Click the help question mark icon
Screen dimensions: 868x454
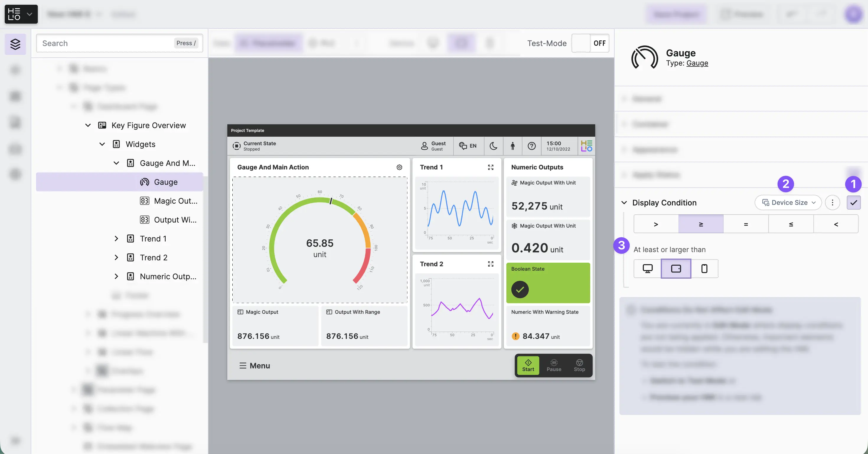click(532, 146)
